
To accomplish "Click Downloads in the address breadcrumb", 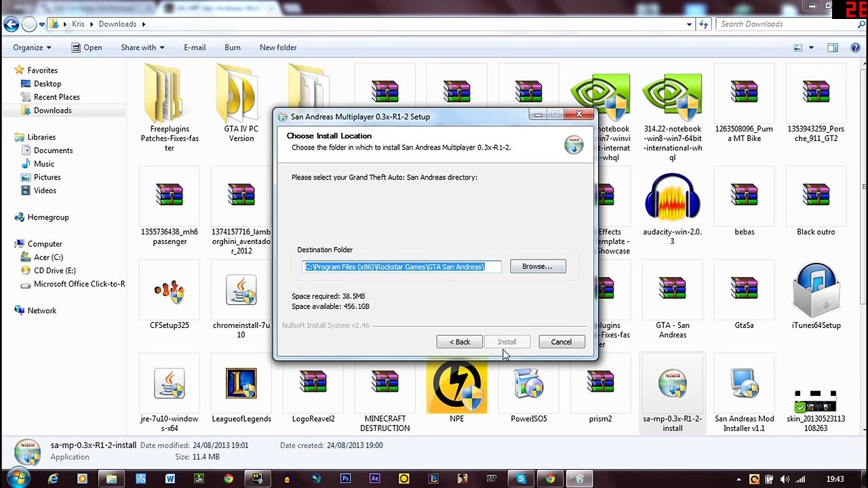I will (117, 24).
